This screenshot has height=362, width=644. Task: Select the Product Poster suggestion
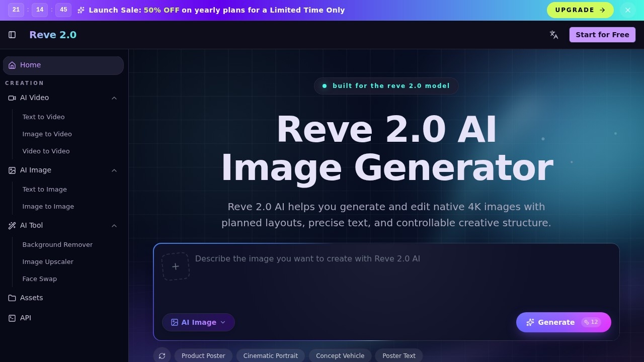(x=203, y=356)
